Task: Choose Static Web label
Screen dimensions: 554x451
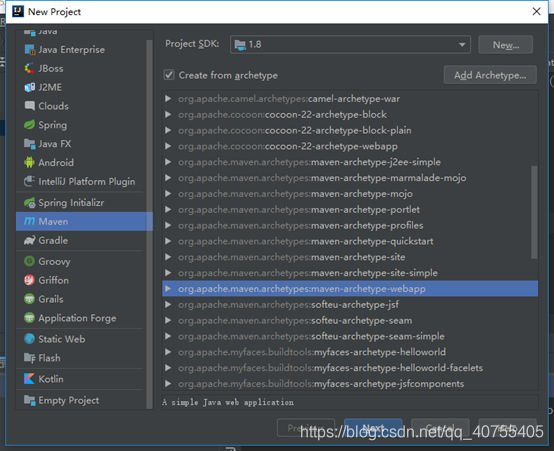Action: point(61,339)
